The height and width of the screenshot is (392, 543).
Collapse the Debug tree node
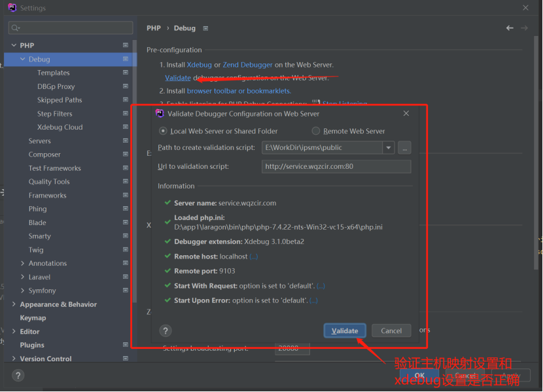tap(22, 59)
